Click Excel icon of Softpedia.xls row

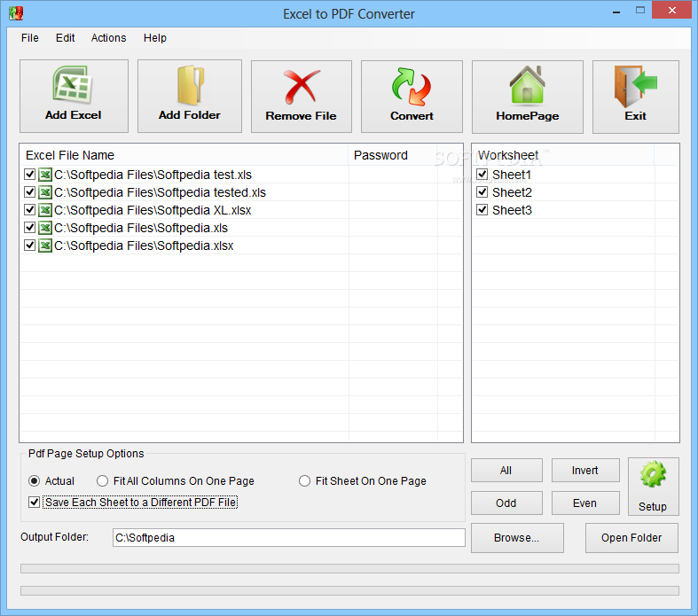45,228
